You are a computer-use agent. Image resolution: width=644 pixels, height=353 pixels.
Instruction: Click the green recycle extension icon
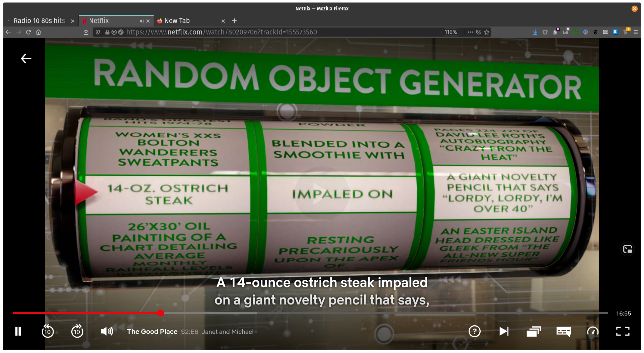pyautogui.click(x=575, y=32)
